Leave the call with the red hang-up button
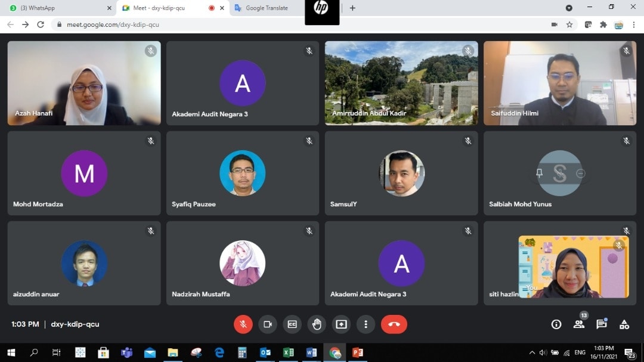 pyautogui.click(x=394, y=324)
